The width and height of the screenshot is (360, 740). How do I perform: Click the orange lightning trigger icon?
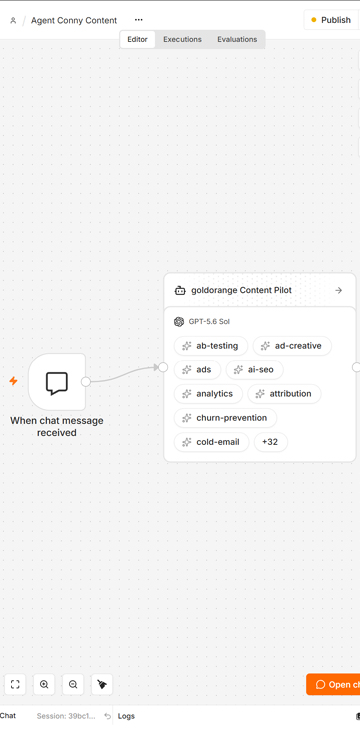pyautogui.click(x=13, y=381)
